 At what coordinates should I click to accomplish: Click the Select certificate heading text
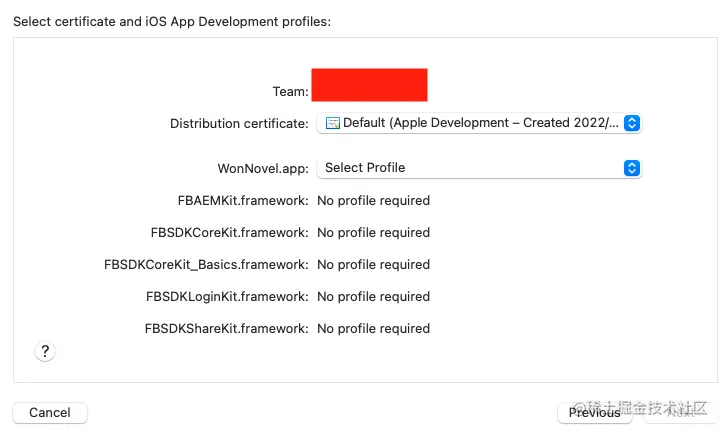[170, 21]
